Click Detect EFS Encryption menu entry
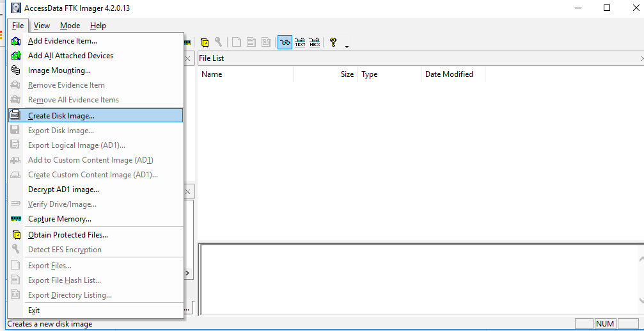The height and width of the screenshot is (331, 644). 95,250
